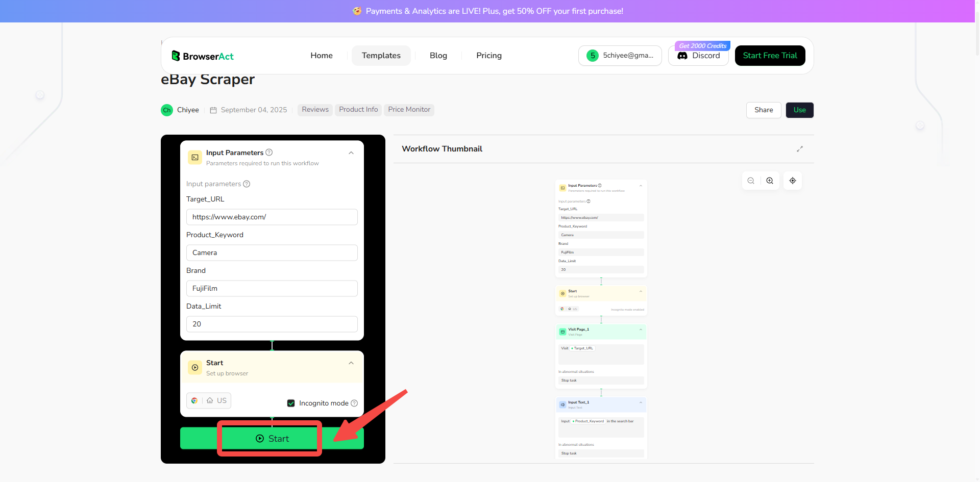Viewport: 980px width, 482px height.
Task: Toggle the Incognito mode checkbox
Action: 291,403
